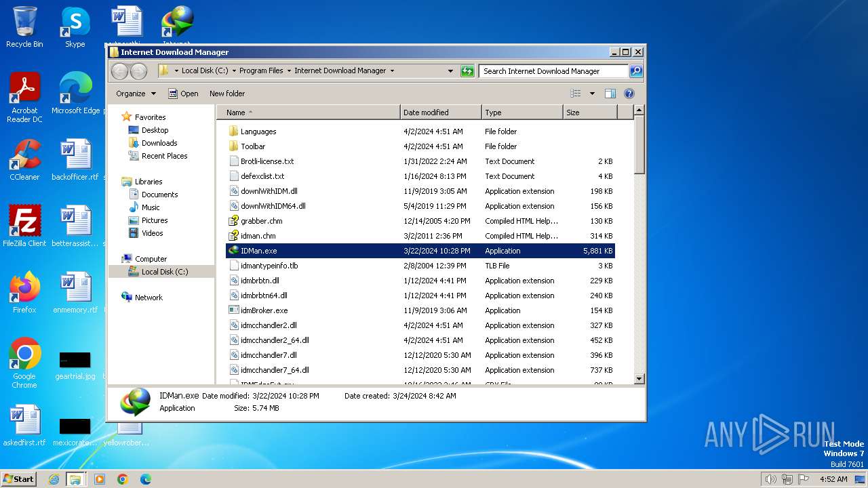Click the Explorer Back arrow button

coord(119,70)
